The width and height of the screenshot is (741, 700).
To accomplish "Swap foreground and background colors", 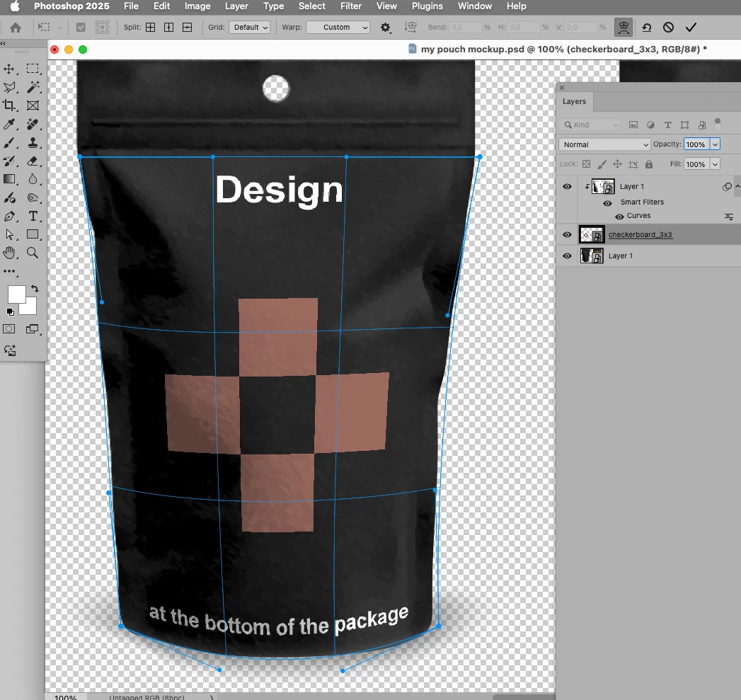I will coord(35,288).
